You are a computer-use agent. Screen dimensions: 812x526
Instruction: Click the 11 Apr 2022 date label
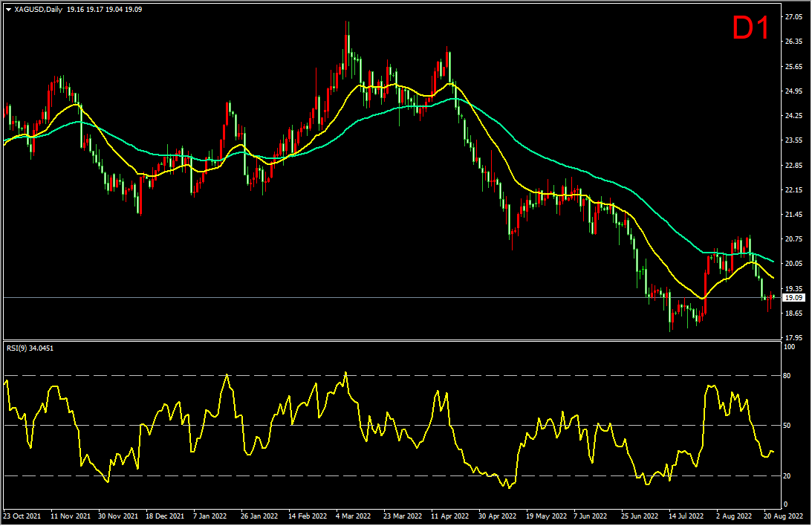coord(450,516)
